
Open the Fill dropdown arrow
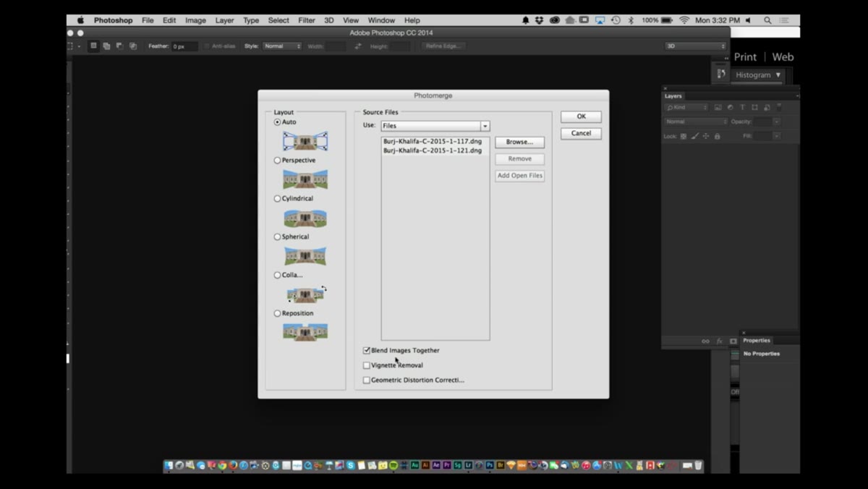coord(776,136)
